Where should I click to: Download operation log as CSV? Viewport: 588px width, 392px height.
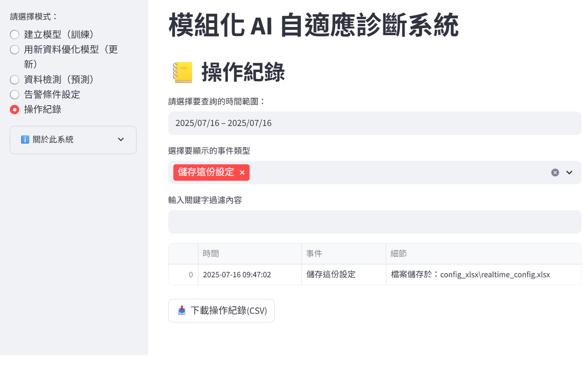[x=221, y=311]
